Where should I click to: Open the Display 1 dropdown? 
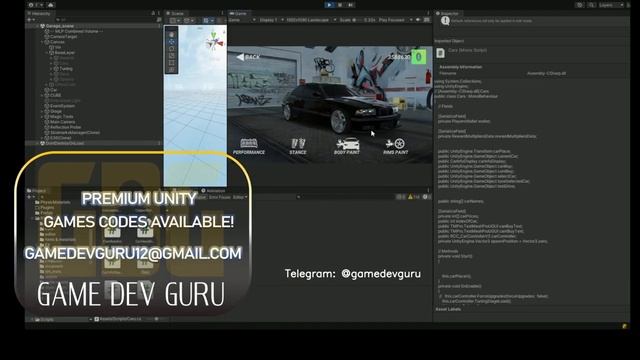(271, 20)
